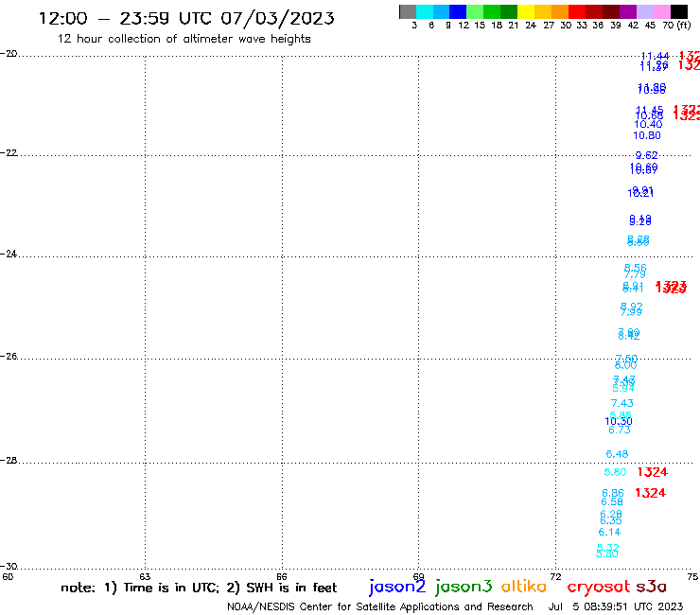This screenshot has width=700, height=615.
Task: Select the 'cryosat' satellite legend label
Action: point(599,587)
